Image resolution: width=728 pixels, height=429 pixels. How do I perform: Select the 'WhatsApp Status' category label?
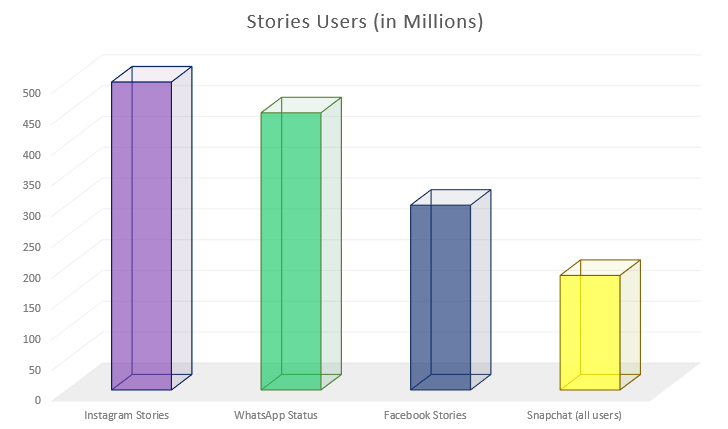click(276, 415)
